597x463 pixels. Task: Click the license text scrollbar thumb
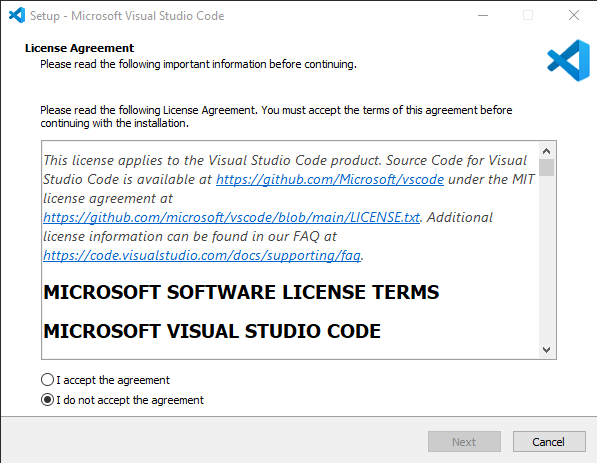(x=546, y=168)
